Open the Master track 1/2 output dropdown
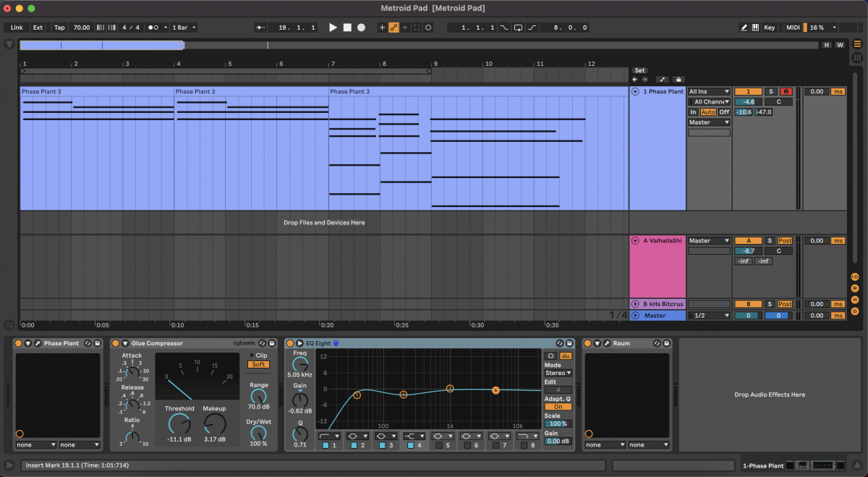The image size is (868, 477). 709,316
